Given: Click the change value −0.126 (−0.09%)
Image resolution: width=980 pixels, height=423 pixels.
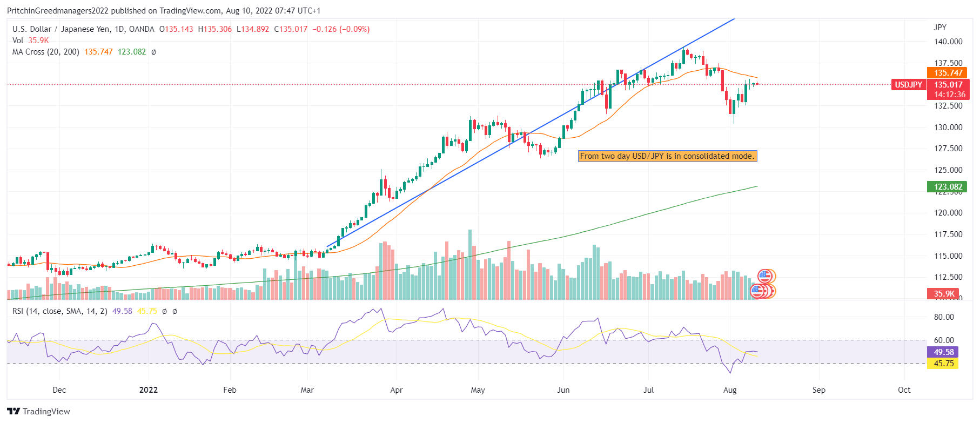Looking at the screenshot, I should point(341,29).
